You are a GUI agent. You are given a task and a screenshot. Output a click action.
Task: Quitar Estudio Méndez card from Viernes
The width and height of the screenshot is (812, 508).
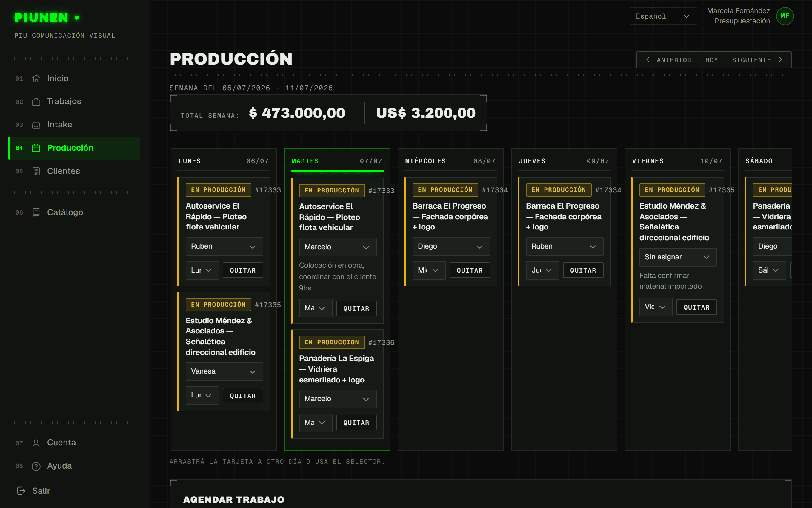(696, 307)
